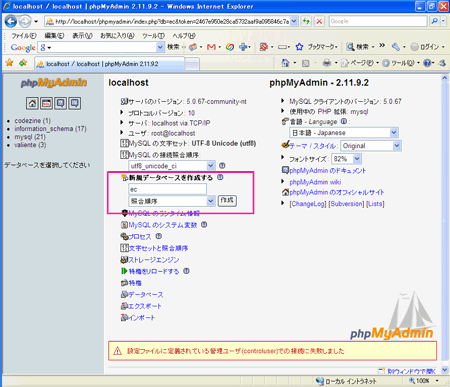Click the warning triangle icon in error box
This screenshot has height=387, width=450.
pyautogui.click(x=117, y=351)
